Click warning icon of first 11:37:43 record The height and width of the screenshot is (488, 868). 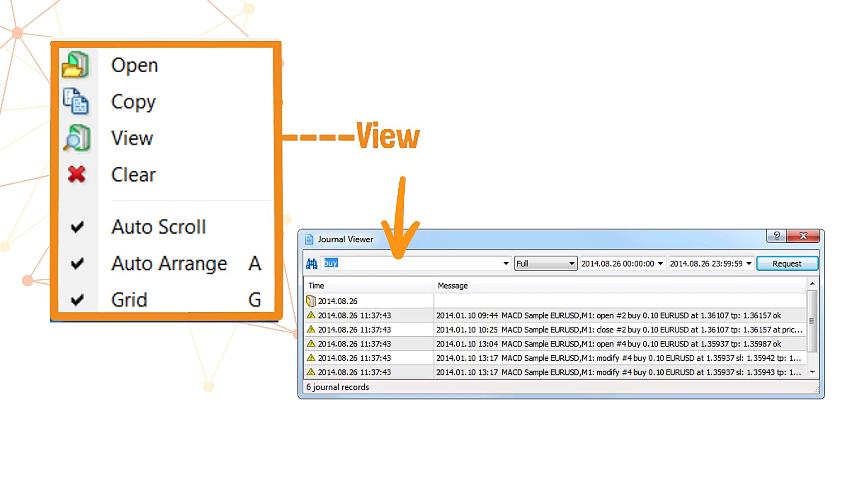coord(311,315)
